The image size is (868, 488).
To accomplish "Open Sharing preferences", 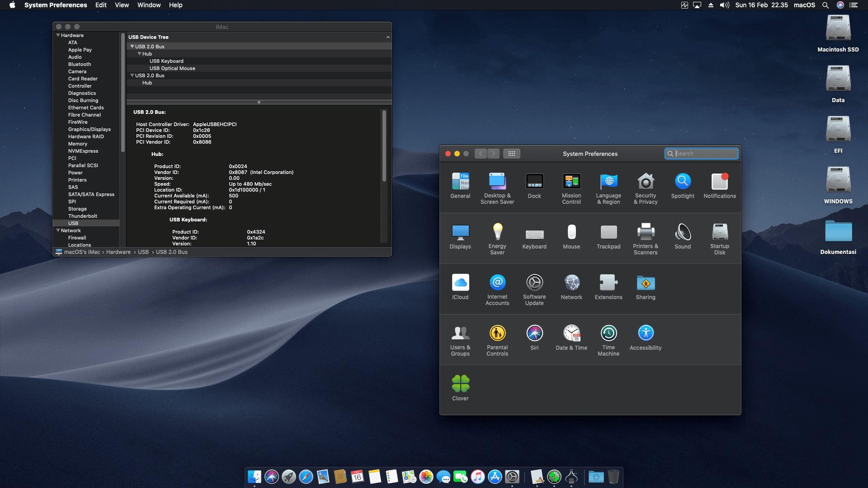I will pos(646,287).
